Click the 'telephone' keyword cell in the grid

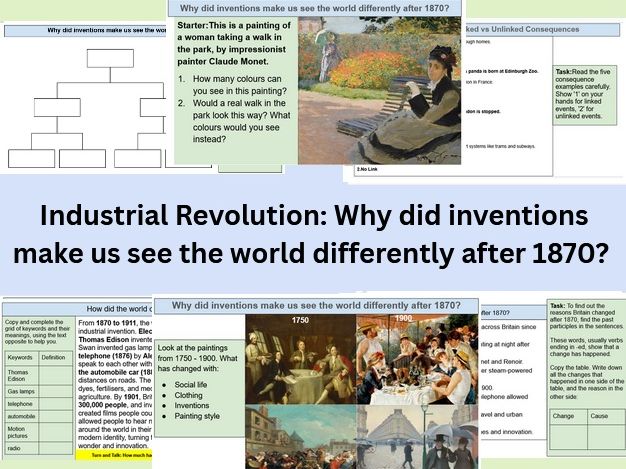click(x=20, y=404)
